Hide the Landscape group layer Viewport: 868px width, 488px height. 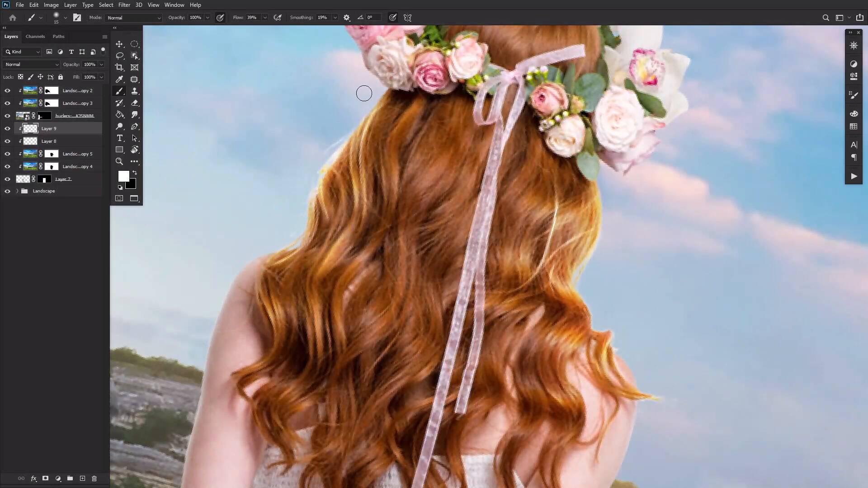click(x=7, y=191)
